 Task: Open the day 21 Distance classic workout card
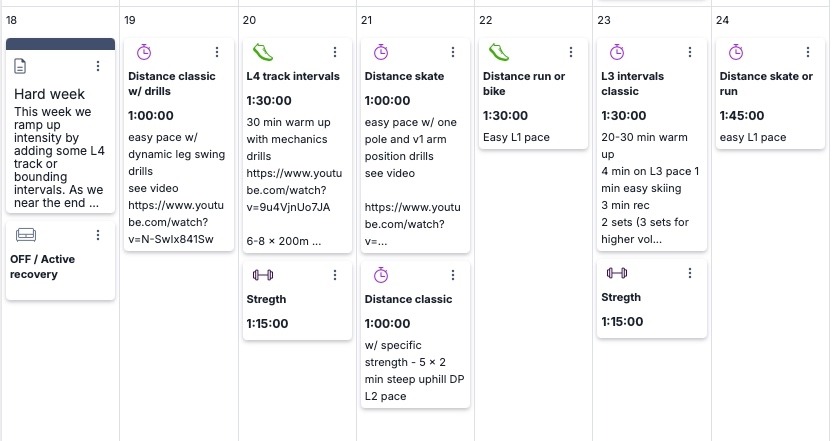pyautogui.click(x=415, y=334)
